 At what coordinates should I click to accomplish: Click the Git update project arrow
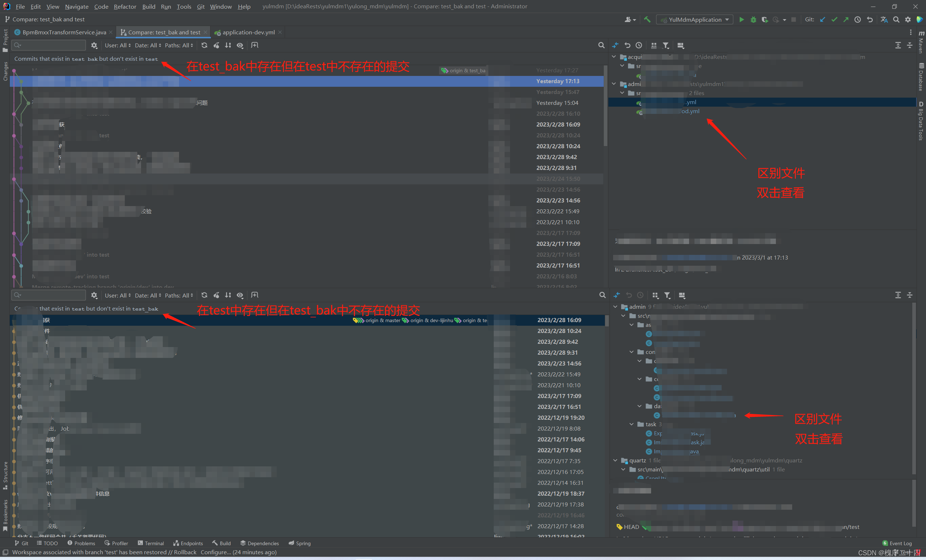tap(822, 20)
